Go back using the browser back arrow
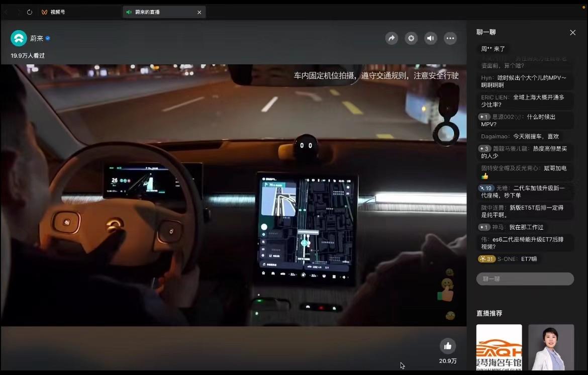Screen dimensions: 588x375 point(7,12)
